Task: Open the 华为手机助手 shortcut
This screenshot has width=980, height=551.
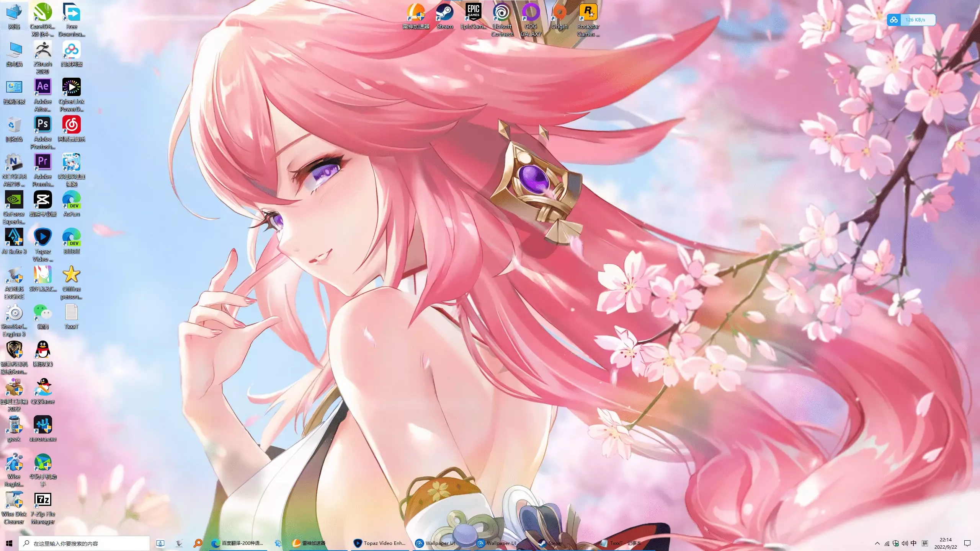Action: 42,471
